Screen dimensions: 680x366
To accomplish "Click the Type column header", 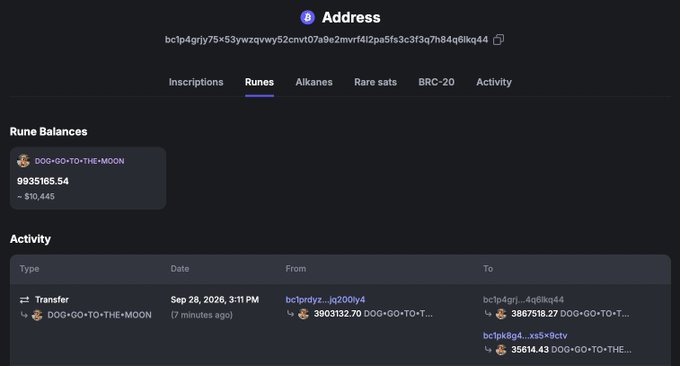I will (29, 269).
